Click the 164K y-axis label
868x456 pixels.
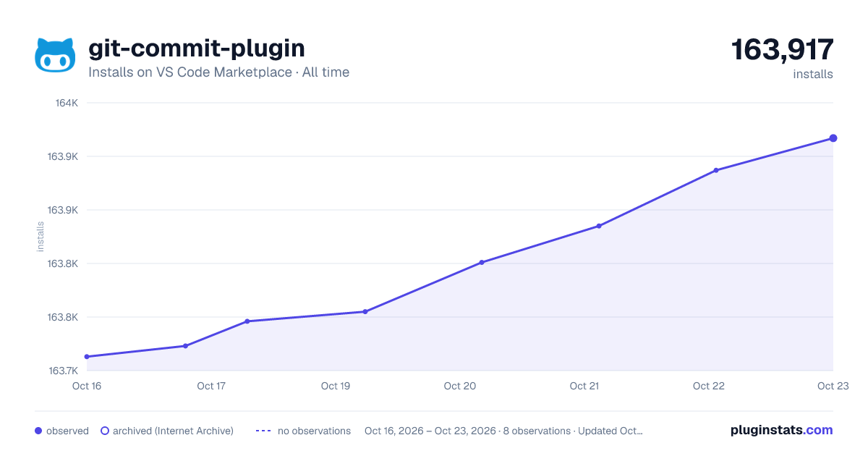[x=67, y=103]
